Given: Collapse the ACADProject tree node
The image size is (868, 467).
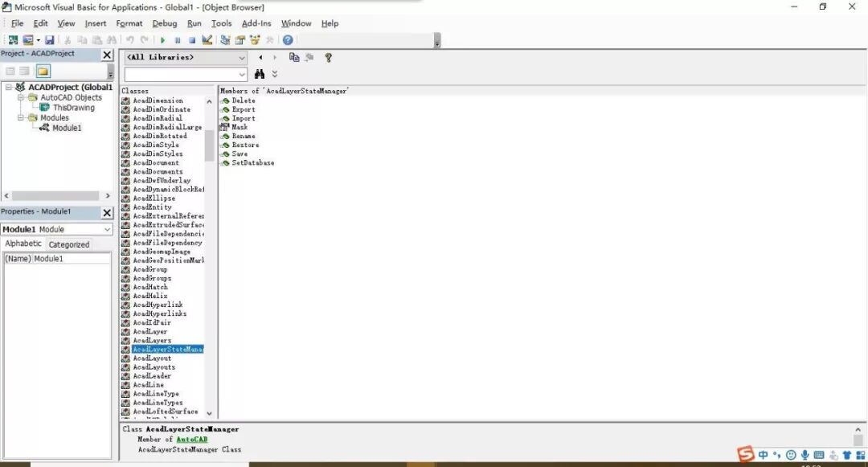Looking at the screenshot, I should pyautogui.click(x=9, y=87).
